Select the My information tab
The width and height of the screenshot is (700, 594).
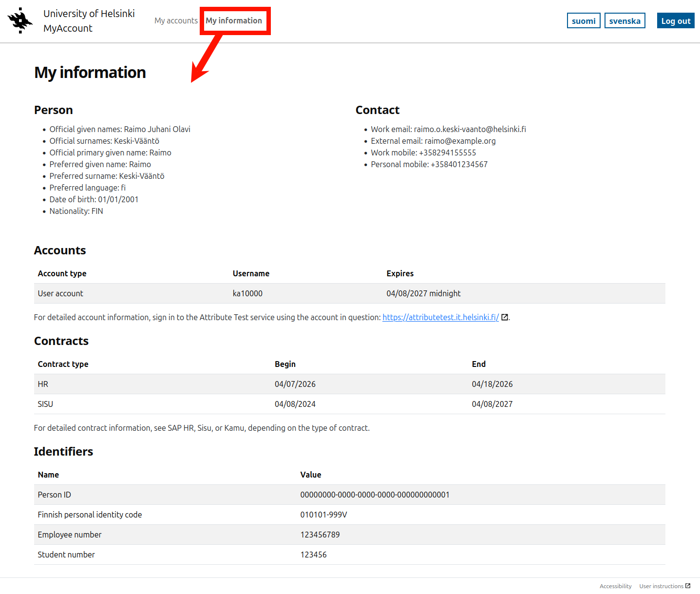tap(234, 20)
